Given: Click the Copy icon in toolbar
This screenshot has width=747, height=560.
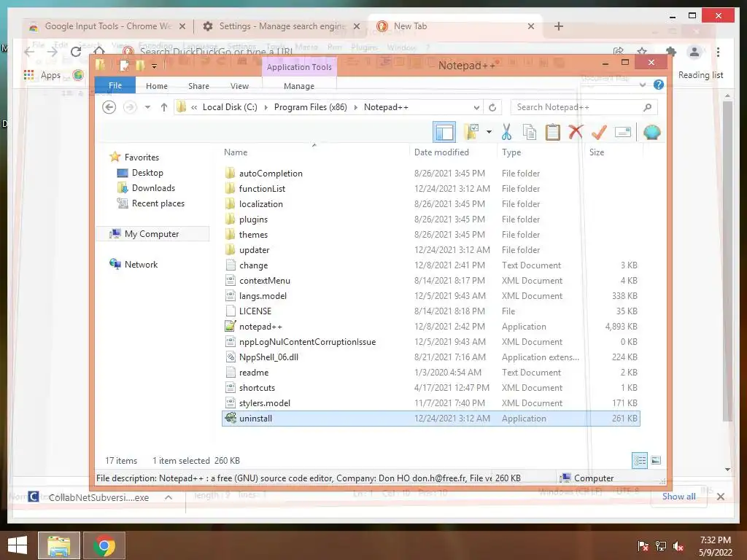Looking at the screenshot, I should [x=530, y=132].
